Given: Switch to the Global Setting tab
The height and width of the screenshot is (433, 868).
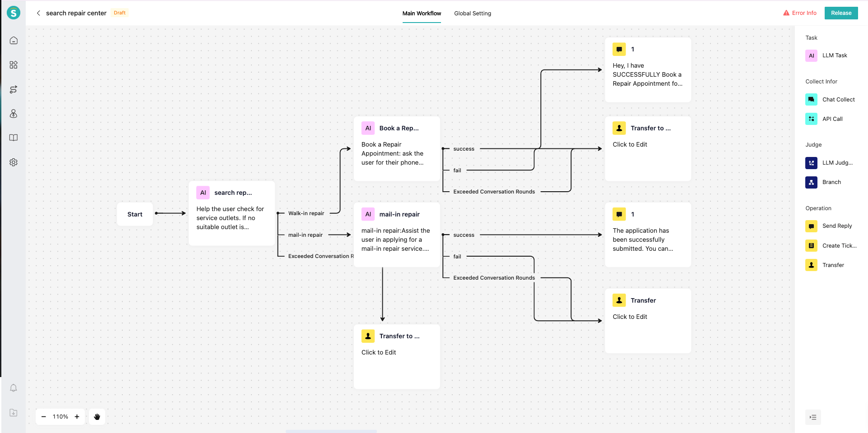Looking at the screenshot, I should [472, 14].
